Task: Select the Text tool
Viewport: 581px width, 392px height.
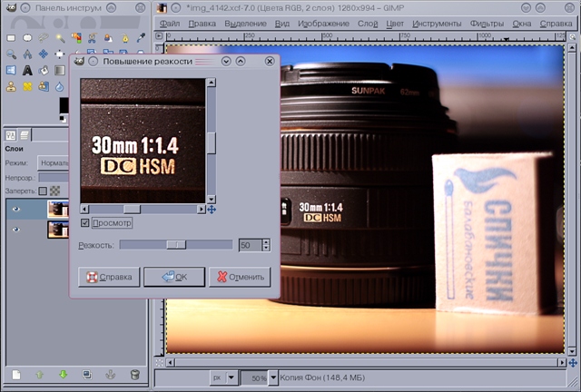Action: click(27, 71)
